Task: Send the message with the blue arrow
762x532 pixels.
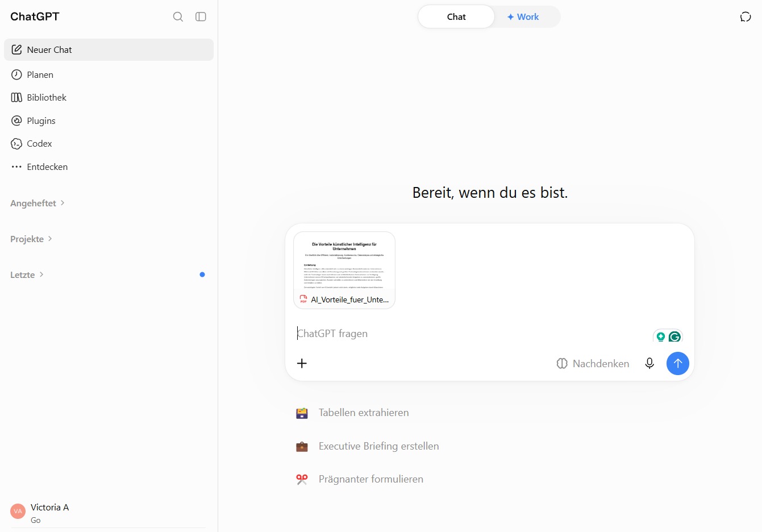Action: [677, 363]
